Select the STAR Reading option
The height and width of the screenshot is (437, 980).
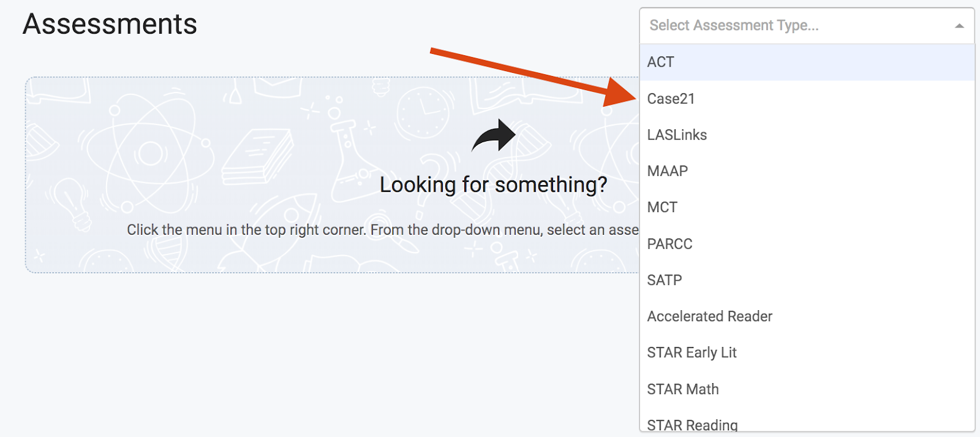click(x=807, y=424)
